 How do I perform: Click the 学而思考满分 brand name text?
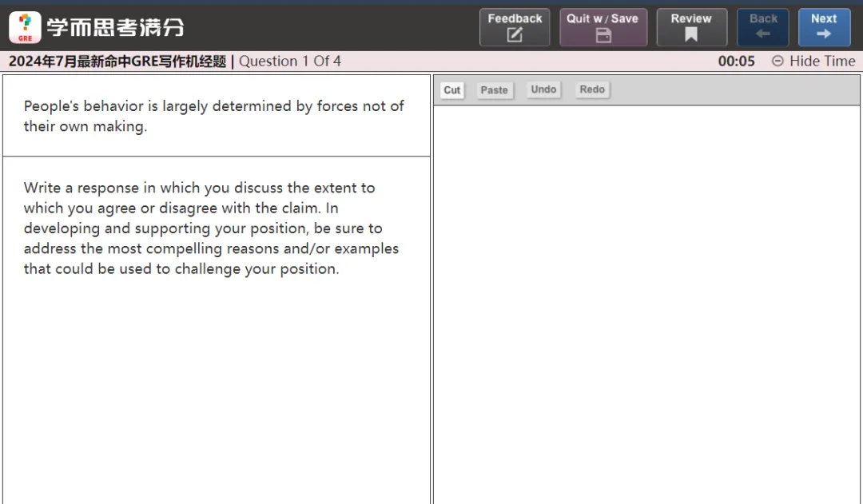115,27
